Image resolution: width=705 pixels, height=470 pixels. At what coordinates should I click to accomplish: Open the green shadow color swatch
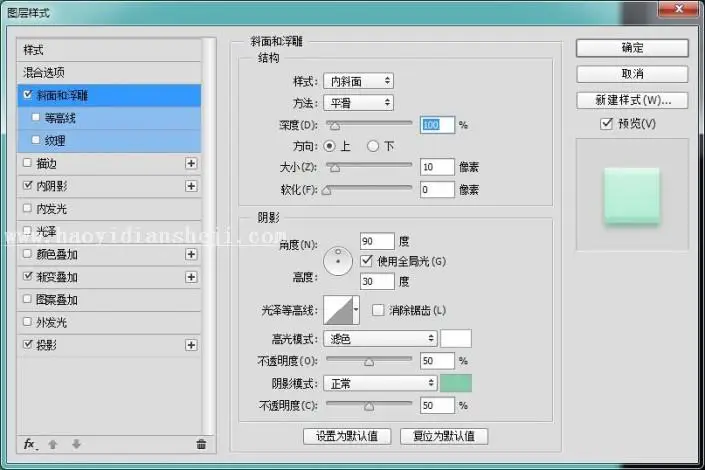click(455, 383)
